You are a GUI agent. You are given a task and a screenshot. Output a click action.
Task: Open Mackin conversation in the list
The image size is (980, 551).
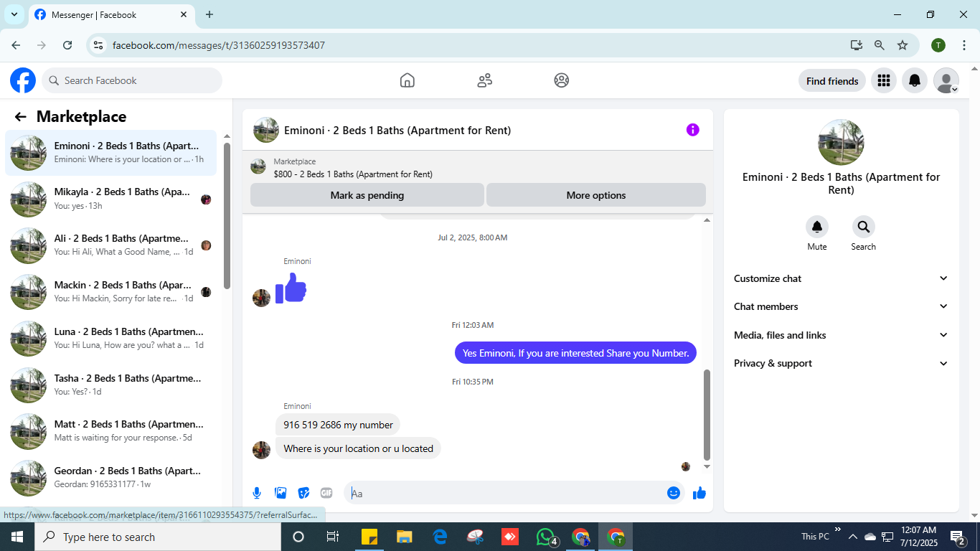(111, 292)
